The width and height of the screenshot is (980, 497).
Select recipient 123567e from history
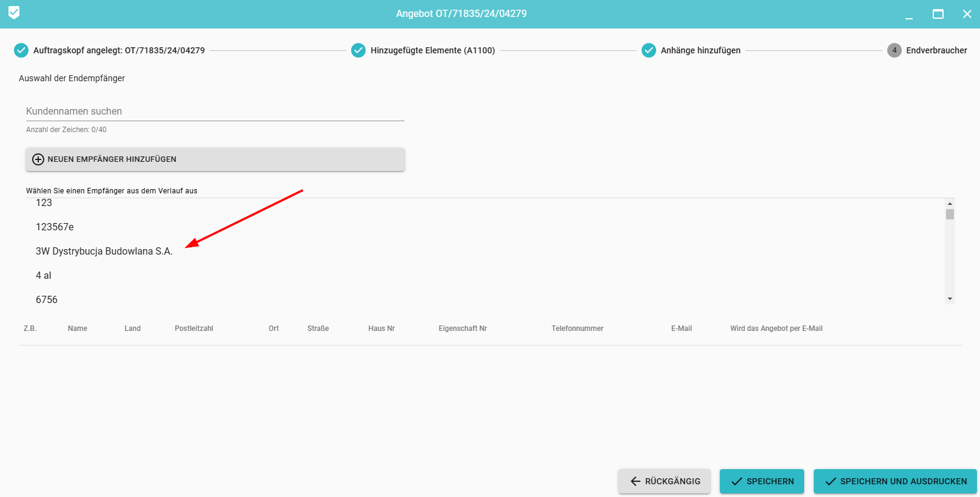coord(55,227)
